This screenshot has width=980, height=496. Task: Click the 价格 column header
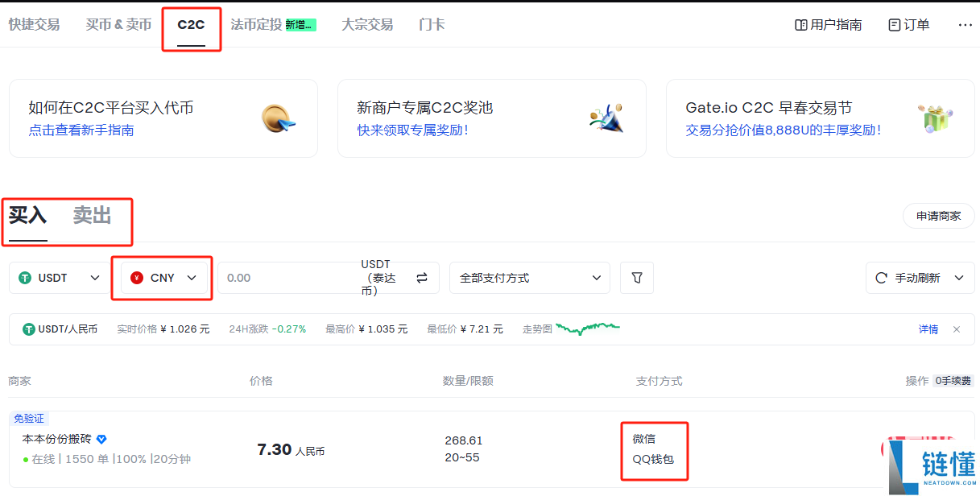[261, 381]
